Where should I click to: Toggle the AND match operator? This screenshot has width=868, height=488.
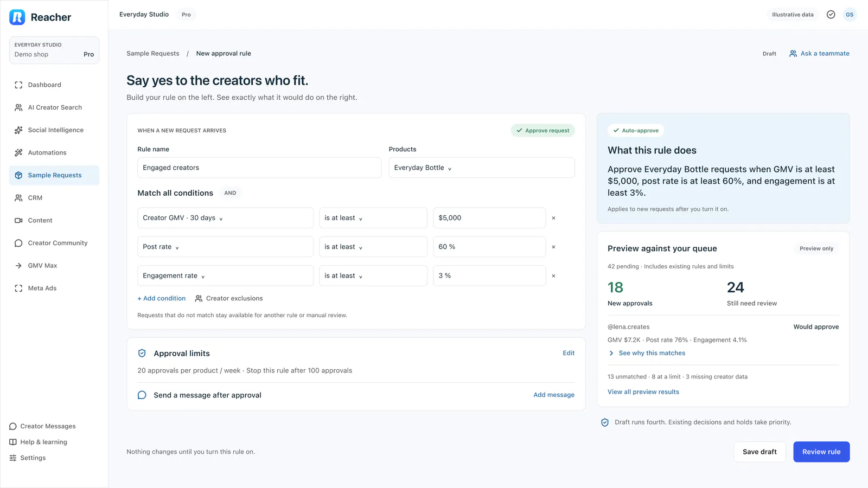230,193
